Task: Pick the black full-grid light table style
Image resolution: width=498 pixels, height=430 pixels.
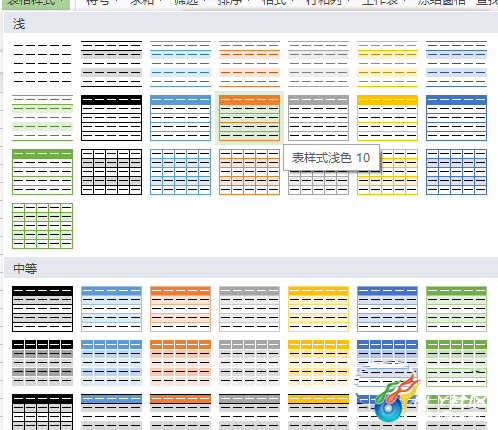Action: (x=111, y=172)
